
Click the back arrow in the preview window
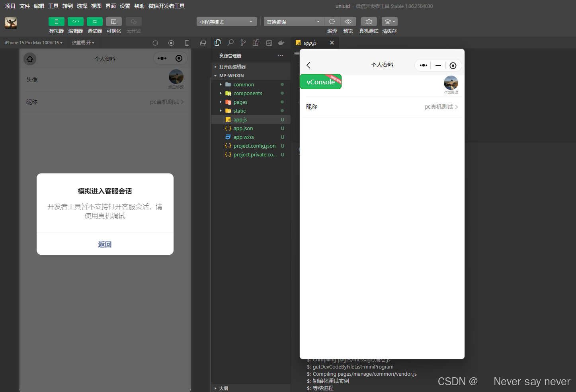309,65
